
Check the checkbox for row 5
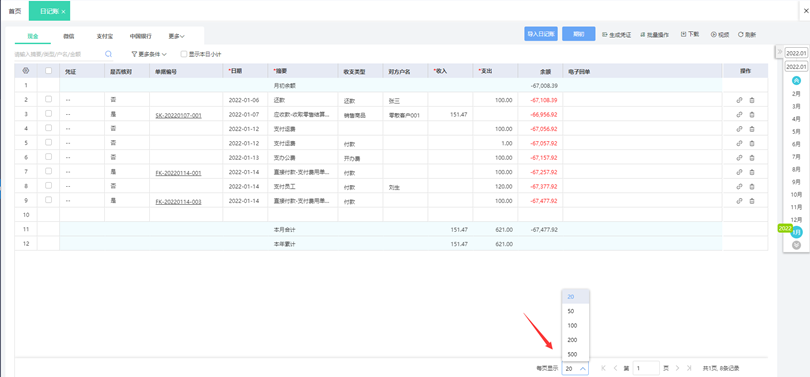(49, 143)
